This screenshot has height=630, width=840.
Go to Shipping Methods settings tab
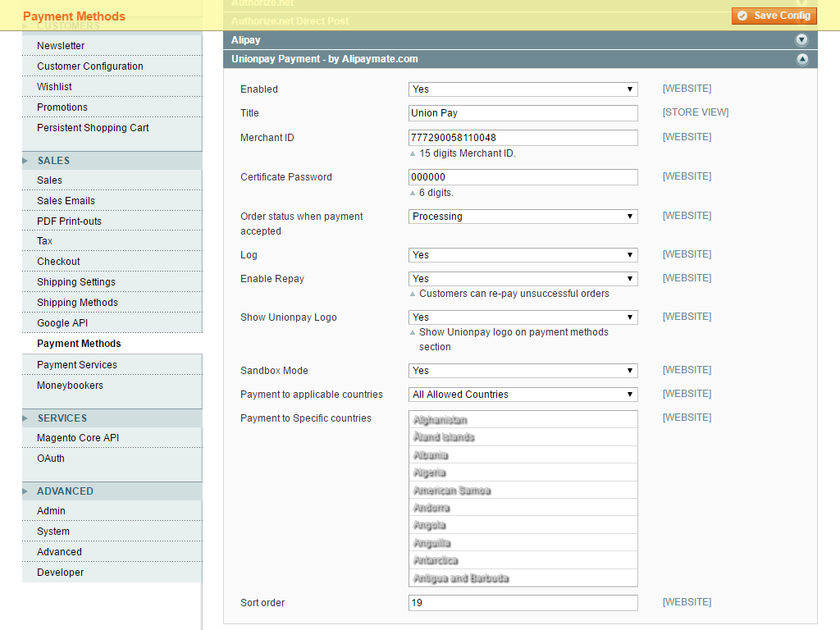77,303
